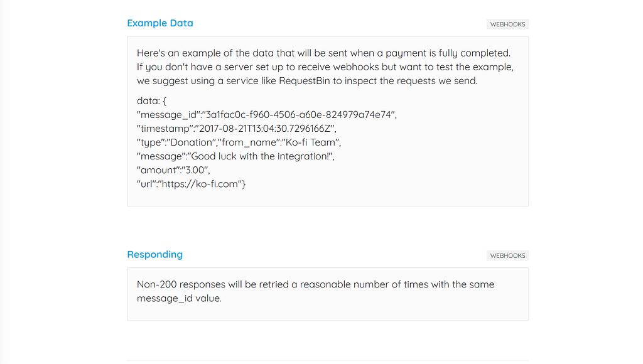
Task: Click the "Good luck with the integration!" message line
Action: coord(236,157)
